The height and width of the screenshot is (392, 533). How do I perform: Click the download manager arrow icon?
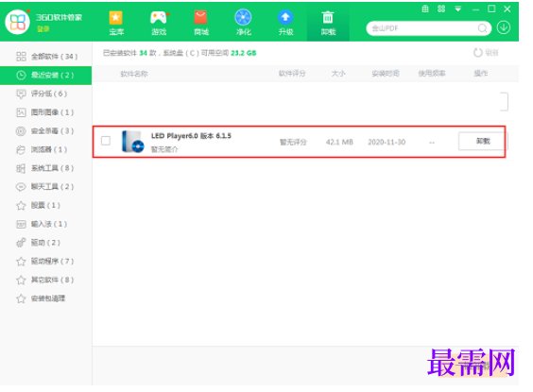(x=504, y=27)
